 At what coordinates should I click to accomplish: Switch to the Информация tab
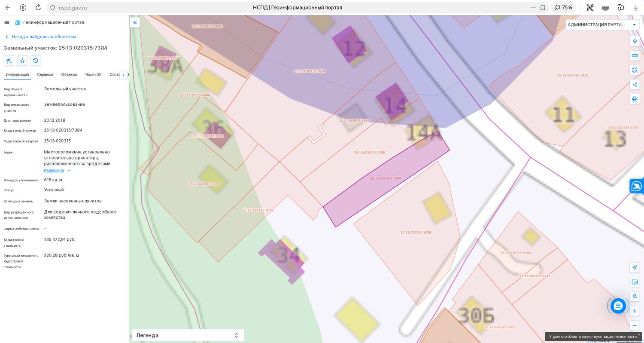click(17, 74)
